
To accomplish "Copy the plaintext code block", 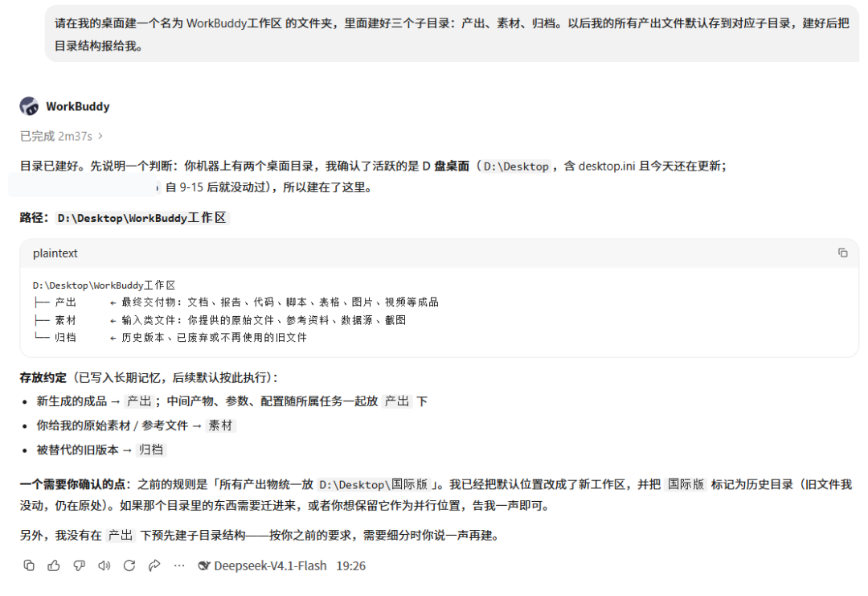I will (x=842, y=253).
